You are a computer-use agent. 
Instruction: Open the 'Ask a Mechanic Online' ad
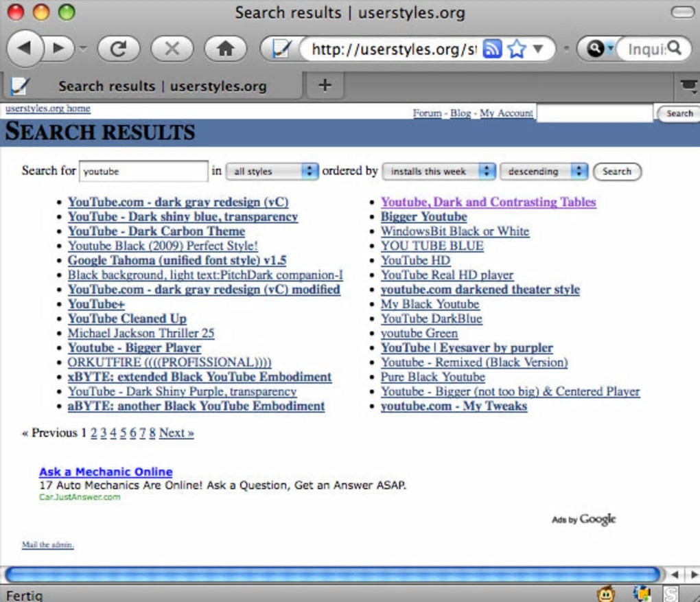pos(106,472)
